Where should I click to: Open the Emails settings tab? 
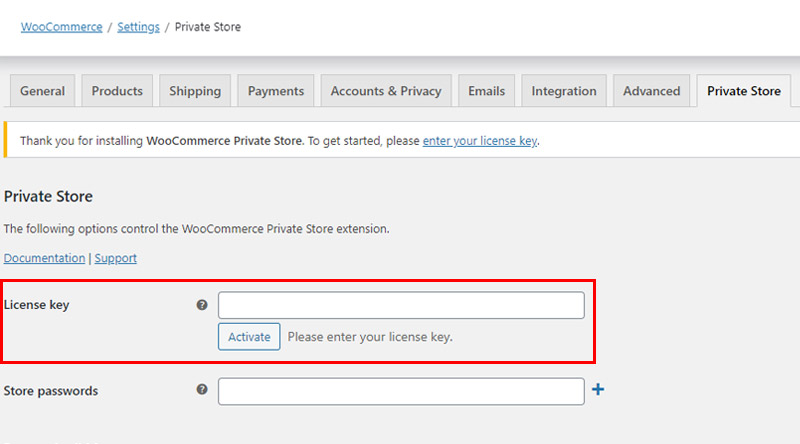click(486, 91)
